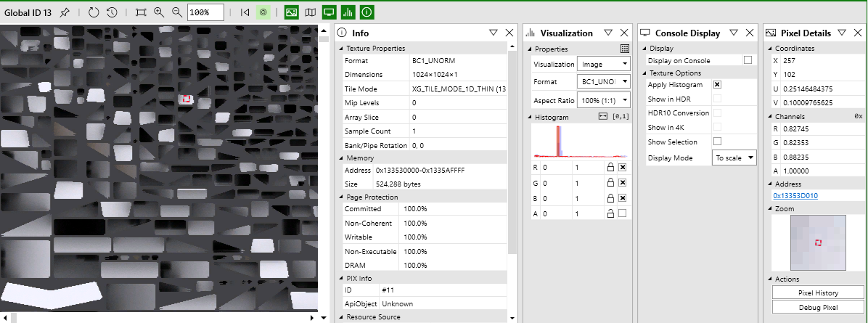Enable the Show Selection checkbox

[x=717, y=142]
